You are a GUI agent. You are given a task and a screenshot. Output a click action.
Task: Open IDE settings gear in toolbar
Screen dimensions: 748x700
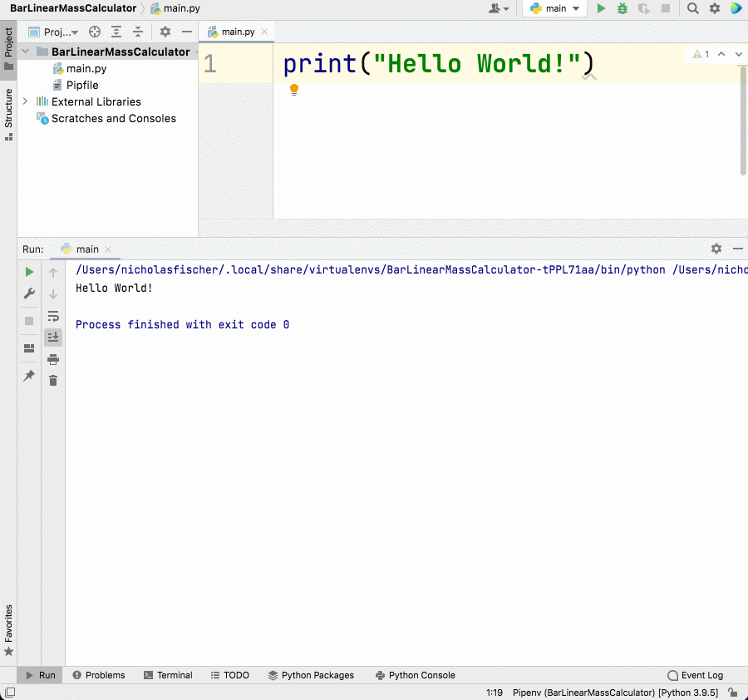pyautogui.click(x=714, y=8)
